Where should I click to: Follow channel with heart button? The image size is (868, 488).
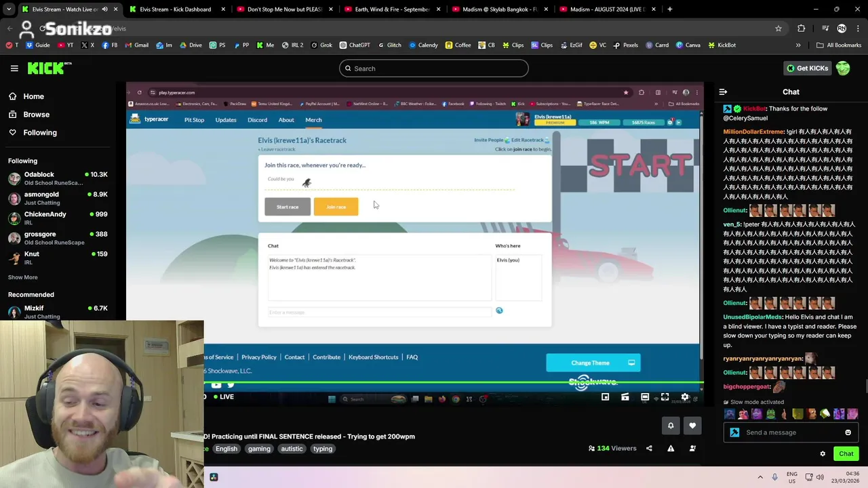point(692,426)
